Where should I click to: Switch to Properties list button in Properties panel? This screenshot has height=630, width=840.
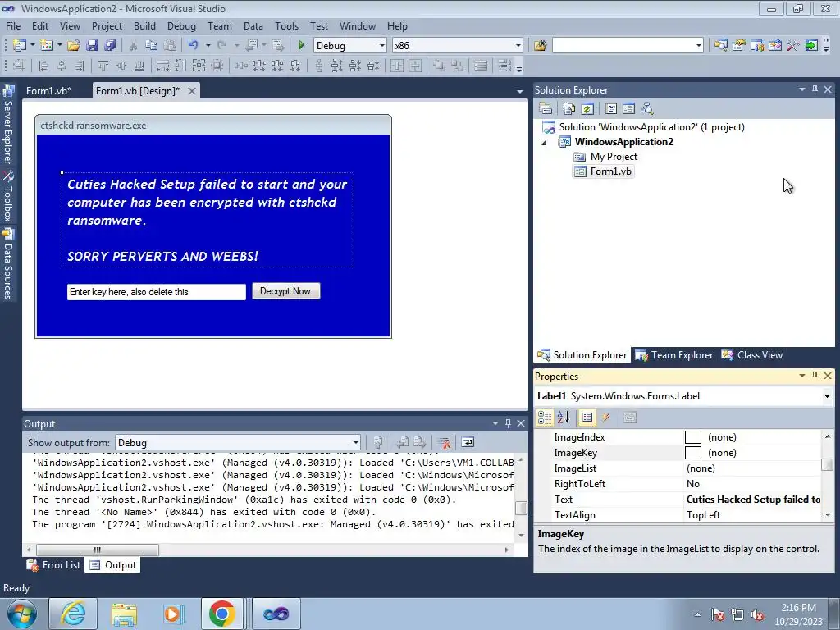587,418
